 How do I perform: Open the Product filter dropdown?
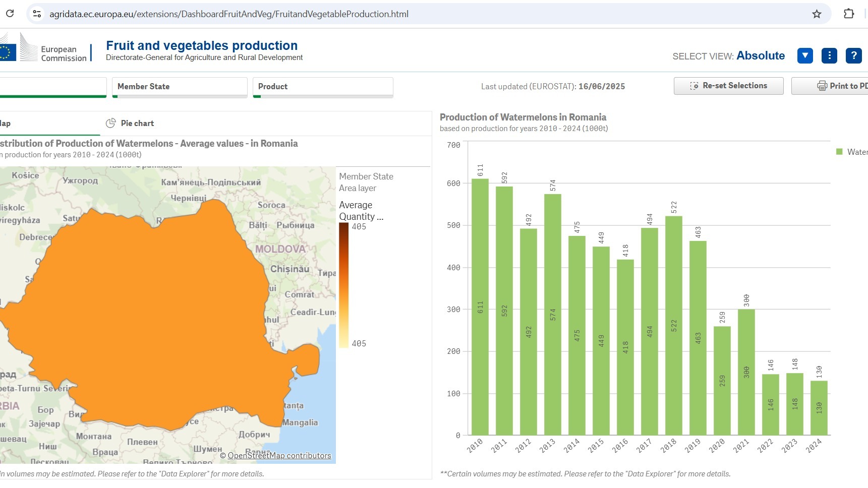point(323,87)
